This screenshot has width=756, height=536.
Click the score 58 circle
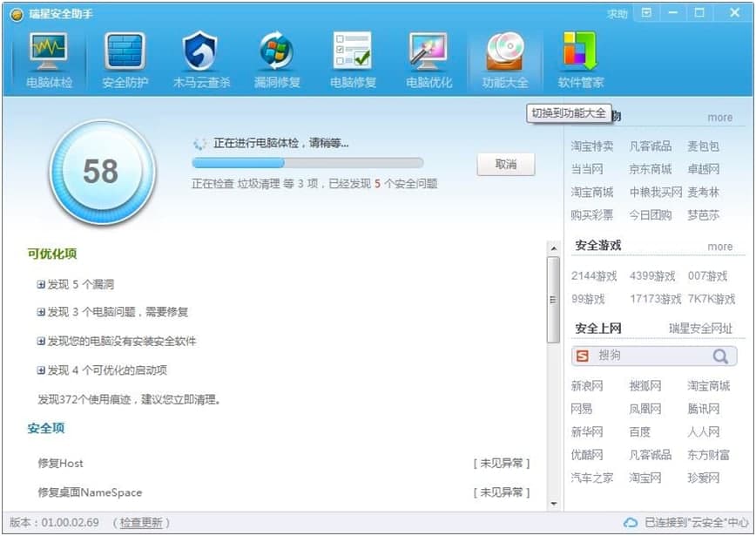pyautogui.click(x=102, y=172)
